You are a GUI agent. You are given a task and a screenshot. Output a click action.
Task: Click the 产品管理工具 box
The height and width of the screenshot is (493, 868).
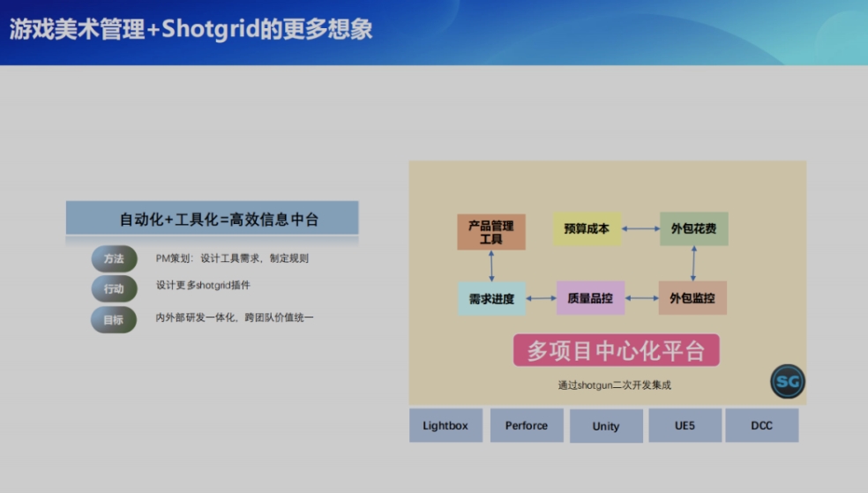(x=491, y=232)
